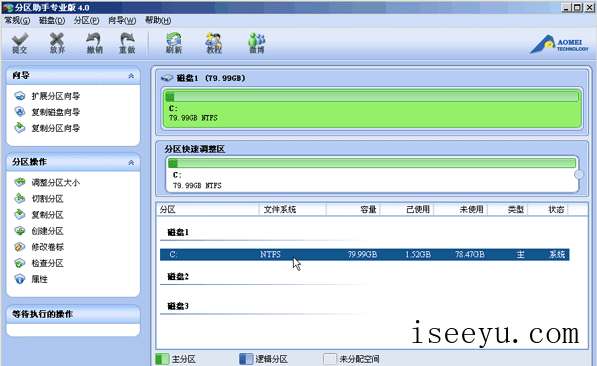Click the 刷新 (Refresh) toolbar icon
The height and width of the screenshot is (366, 597).
(x=174, y=43)
